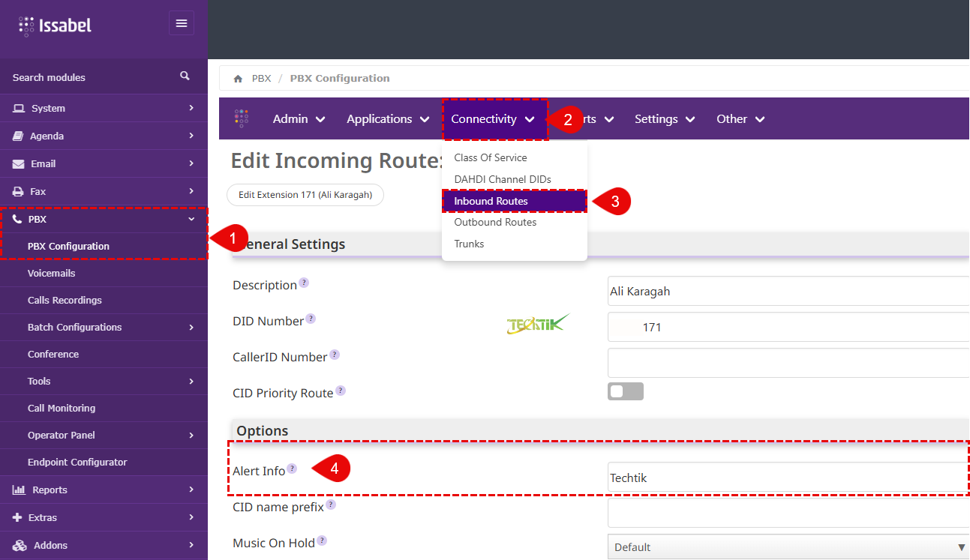970x560 pixels.
Task: Click the Addons cubes icon
Action: (20, 545)
